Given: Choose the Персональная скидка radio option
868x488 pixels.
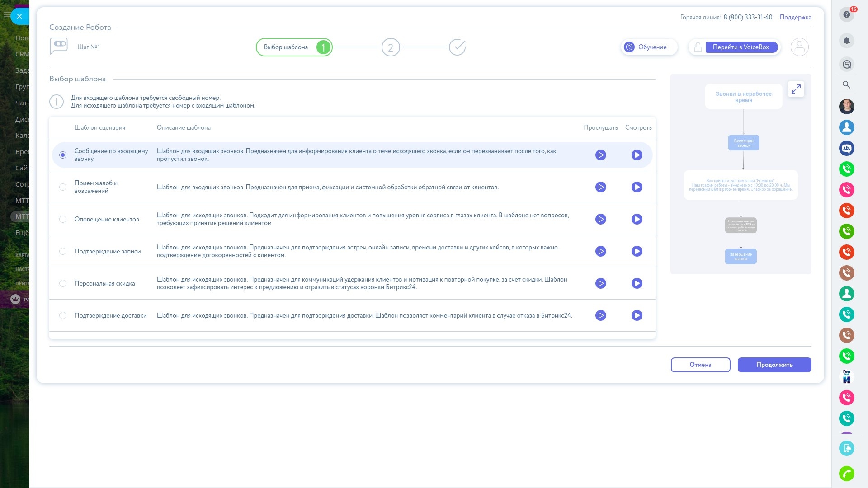Looking at the screenshot, I should [63, 283].
